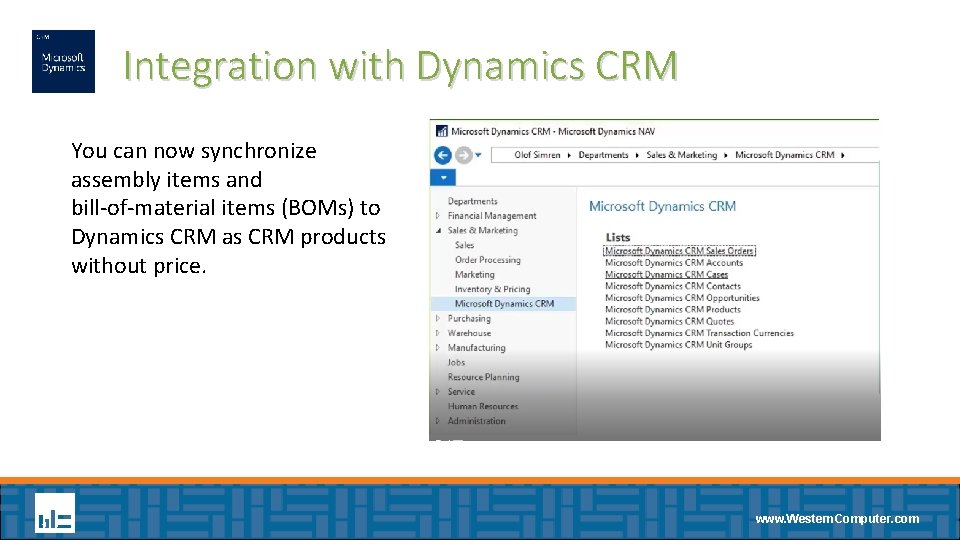Expand the Service tree node
The width and height of the screenshot is (960, 540).
(x=438, y=392)
